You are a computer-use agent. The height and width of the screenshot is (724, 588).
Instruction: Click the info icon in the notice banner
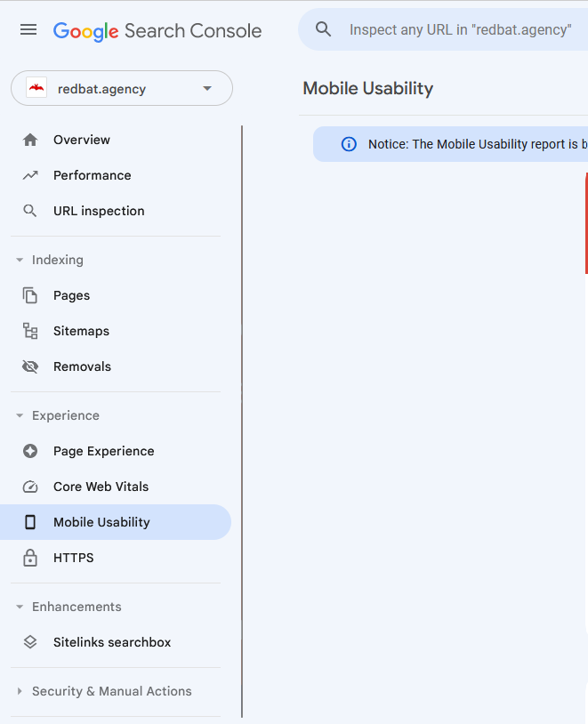coord(349,144)
